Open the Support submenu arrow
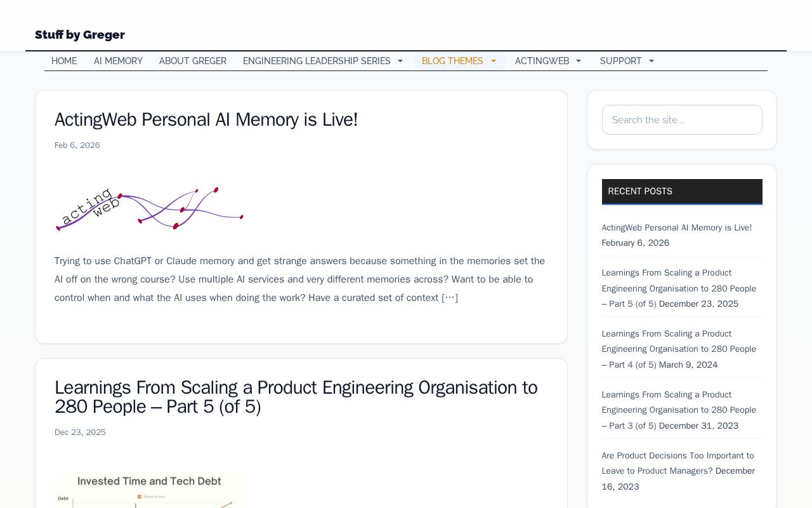The height and width of the screenshot is (508, 812). 651,62
